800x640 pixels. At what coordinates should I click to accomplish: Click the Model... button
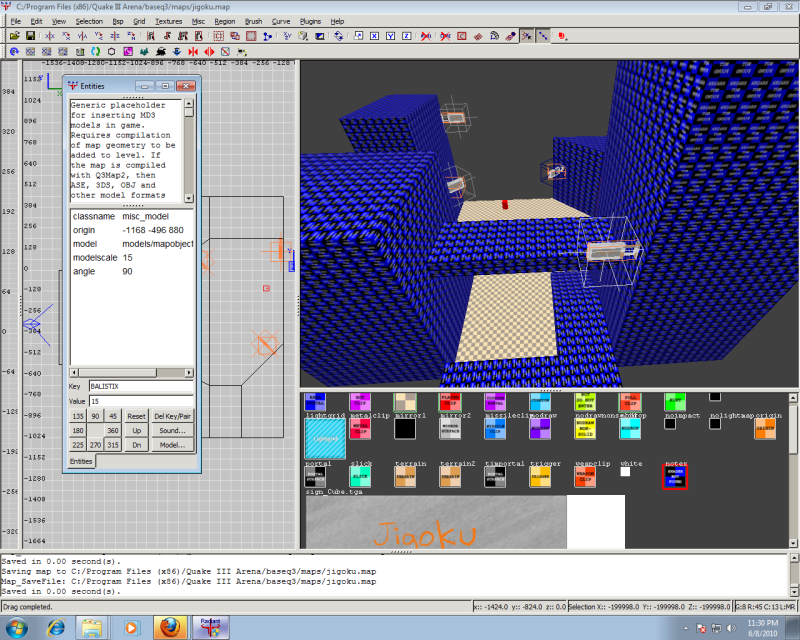click(172, 445)
